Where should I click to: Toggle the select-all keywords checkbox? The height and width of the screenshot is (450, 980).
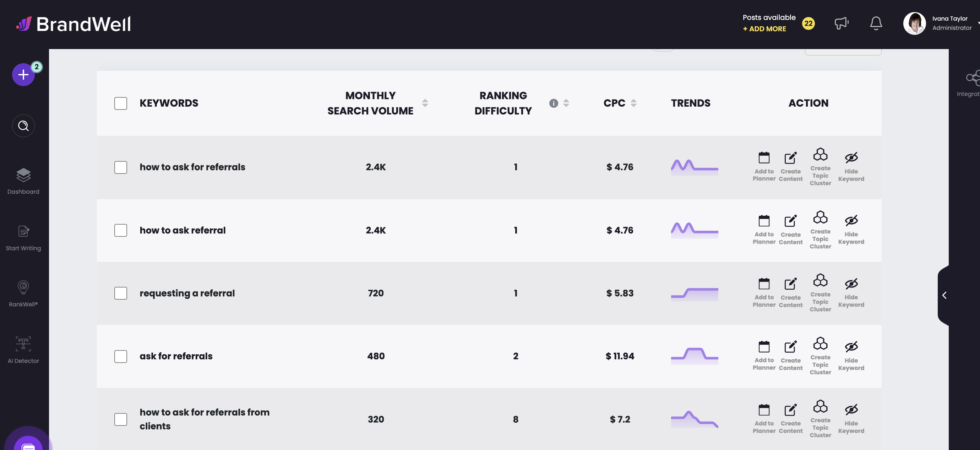pos(121,103)
